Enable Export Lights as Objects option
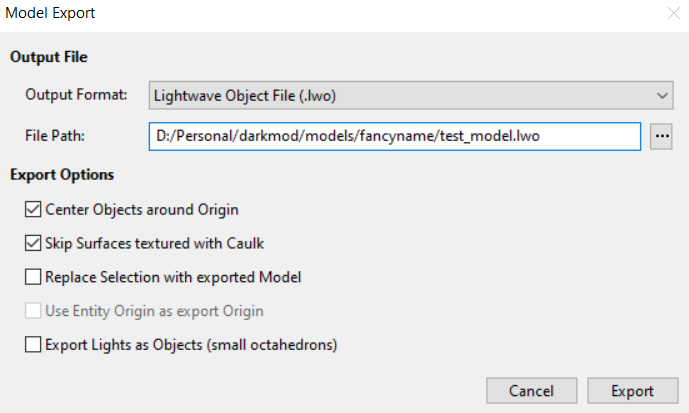The image size is (689, 413). 34,345
